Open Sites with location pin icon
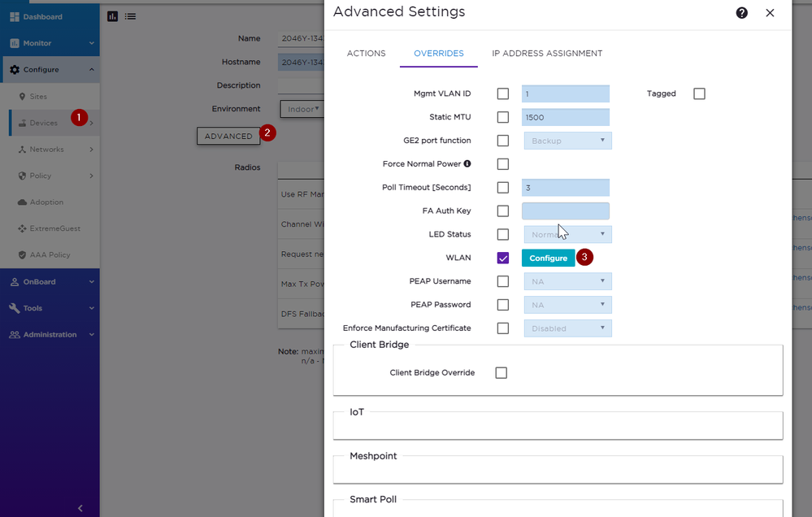 point(23,97)
